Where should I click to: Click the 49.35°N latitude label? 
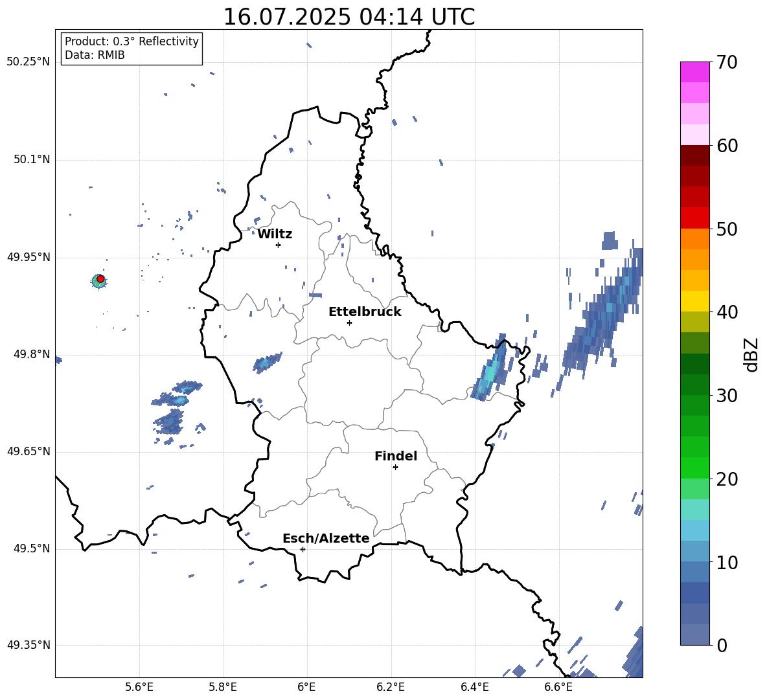(x=28, y=645)
